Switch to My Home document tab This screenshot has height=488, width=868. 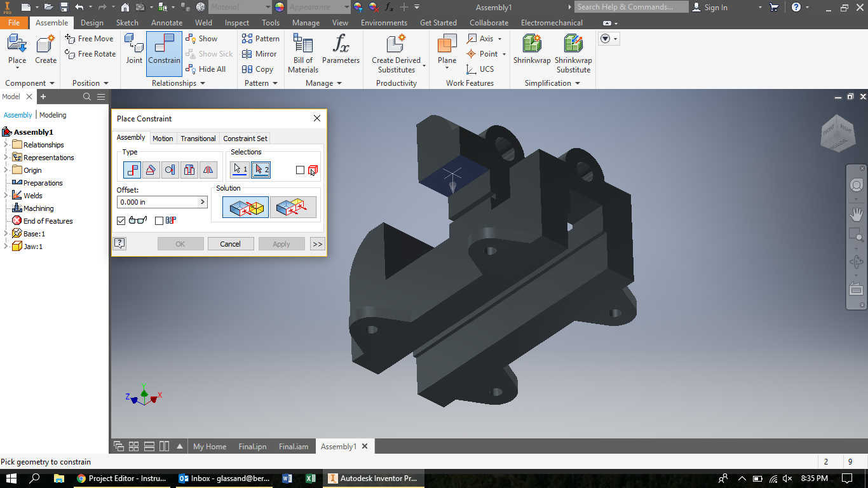click(x=210, y=447)
